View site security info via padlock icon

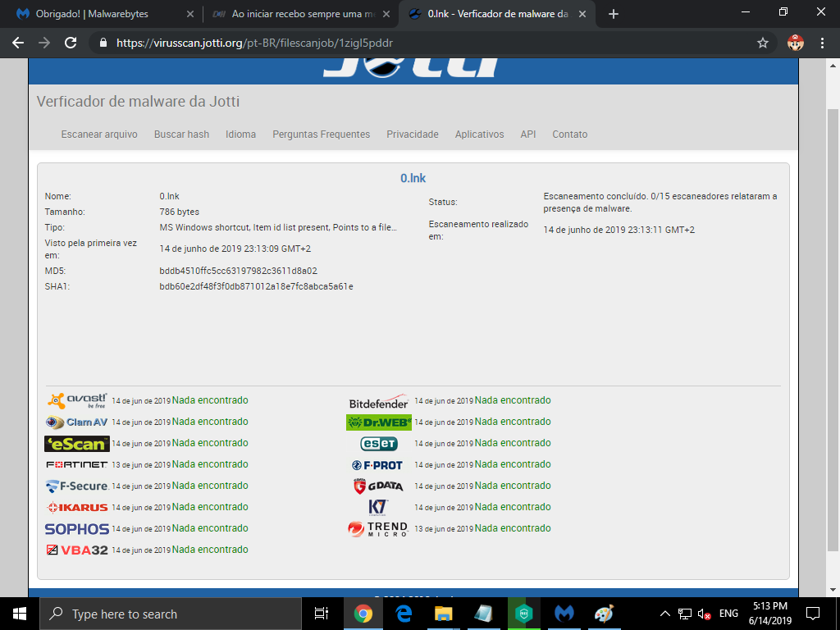click(x=103, y=43)
